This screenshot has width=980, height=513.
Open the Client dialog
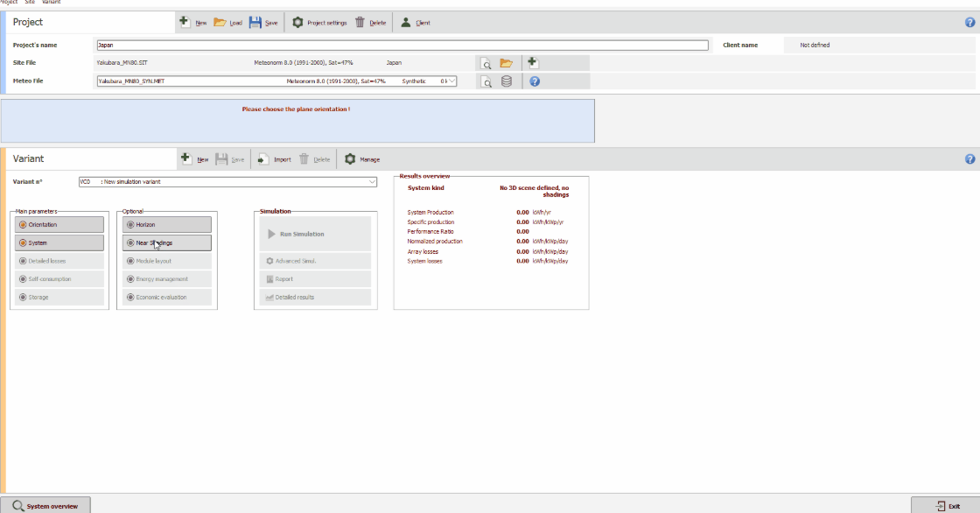point(415,23)
